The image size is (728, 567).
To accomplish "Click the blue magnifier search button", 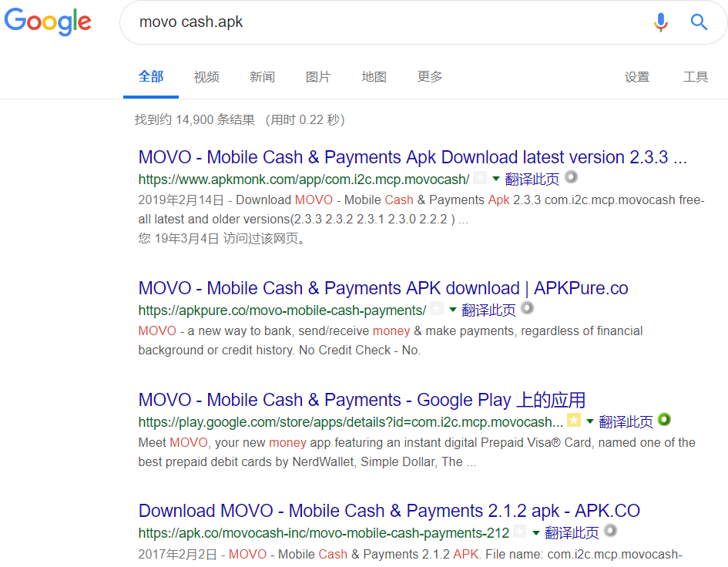I will (699, 22).
